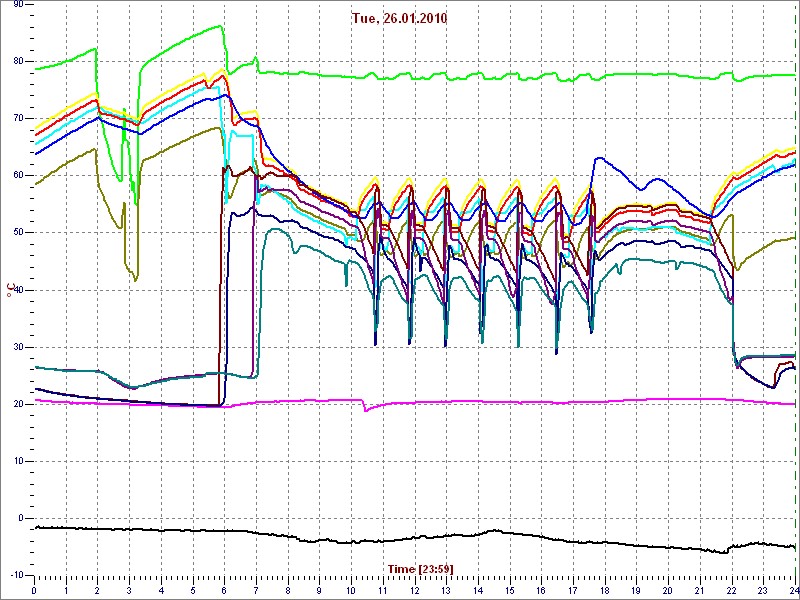
Task: Click hour '3' on the time axis
Action: [x=130, y=589]
